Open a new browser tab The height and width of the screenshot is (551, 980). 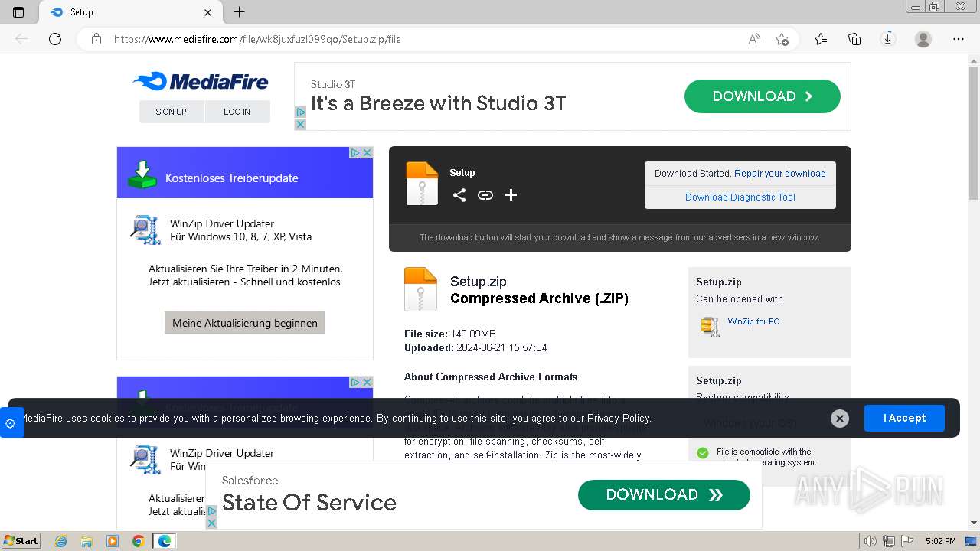239,12
